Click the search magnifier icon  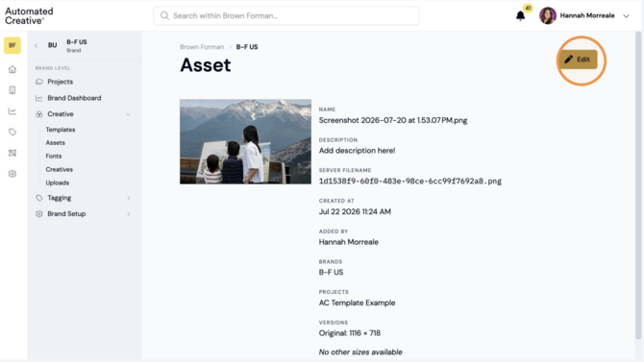click(164, 15)
